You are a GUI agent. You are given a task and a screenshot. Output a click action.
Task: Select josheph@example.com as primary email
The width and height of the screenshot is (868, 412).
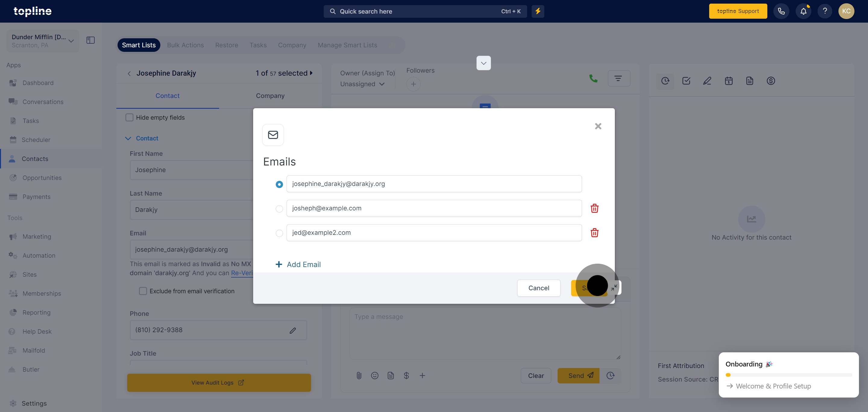pyautogui.click(x=279, y=209)
